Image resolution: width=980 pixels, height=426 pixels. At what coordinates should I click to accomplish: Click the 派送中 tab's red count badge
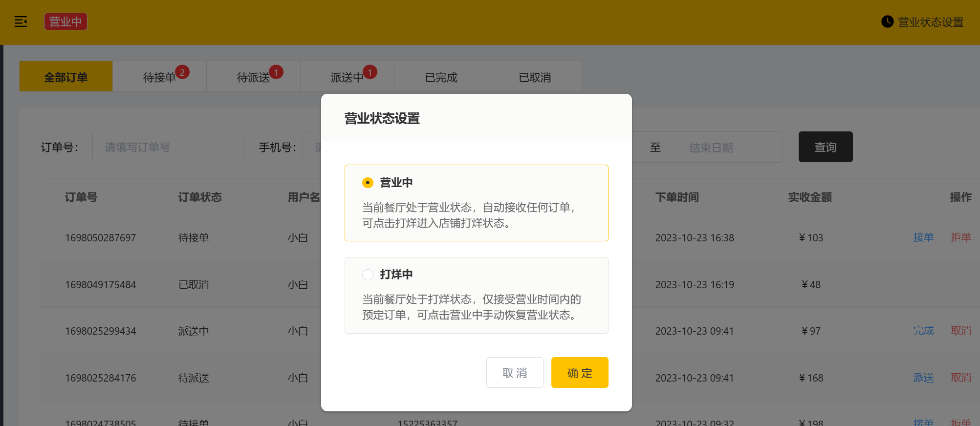[x=370, y=72]
